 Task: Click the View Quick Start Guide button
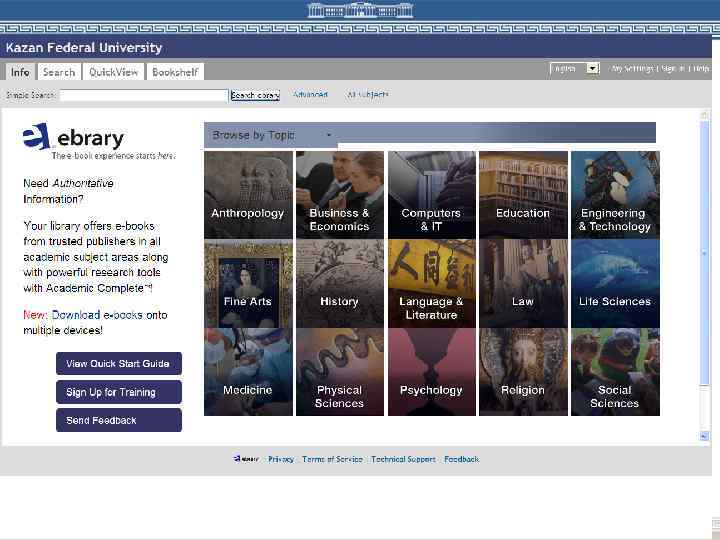point(118,364)
